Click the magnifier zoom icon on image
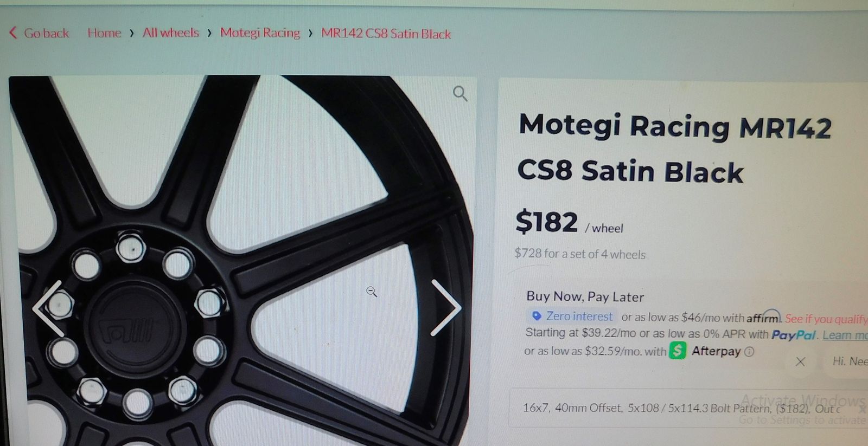Viewport: 868px width, 446px height. 460,94
